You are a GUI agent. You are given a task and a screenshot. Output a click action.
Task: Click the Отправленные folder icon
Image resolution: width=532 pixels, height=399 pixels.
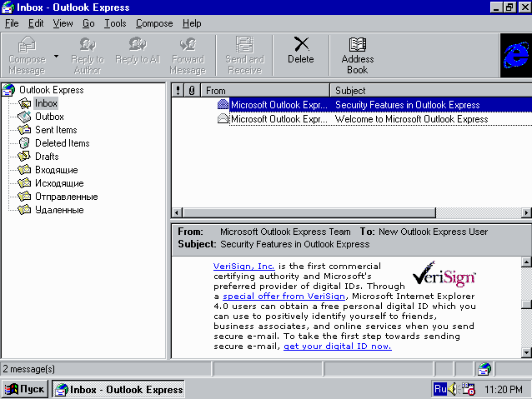24,197
